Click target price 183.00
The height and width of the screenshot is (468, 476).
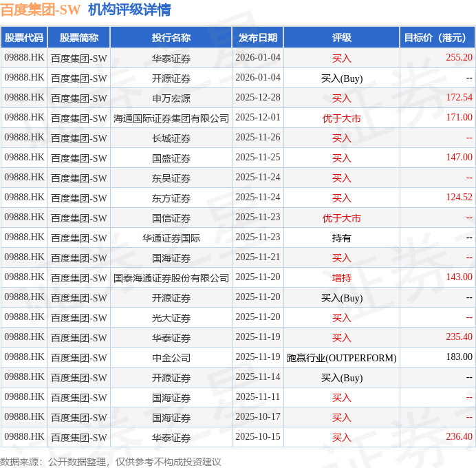[459, 357]
